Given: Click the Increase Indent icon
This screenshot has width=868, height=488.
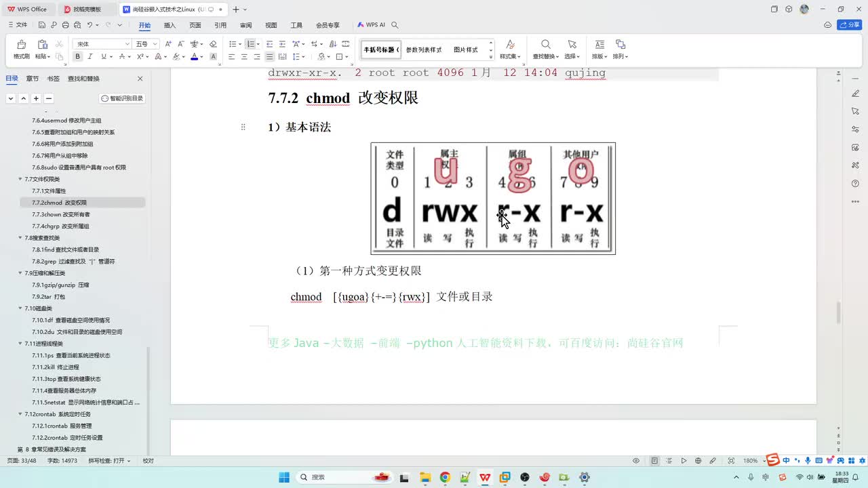Looking at the screenshot, I should [282, 44].
